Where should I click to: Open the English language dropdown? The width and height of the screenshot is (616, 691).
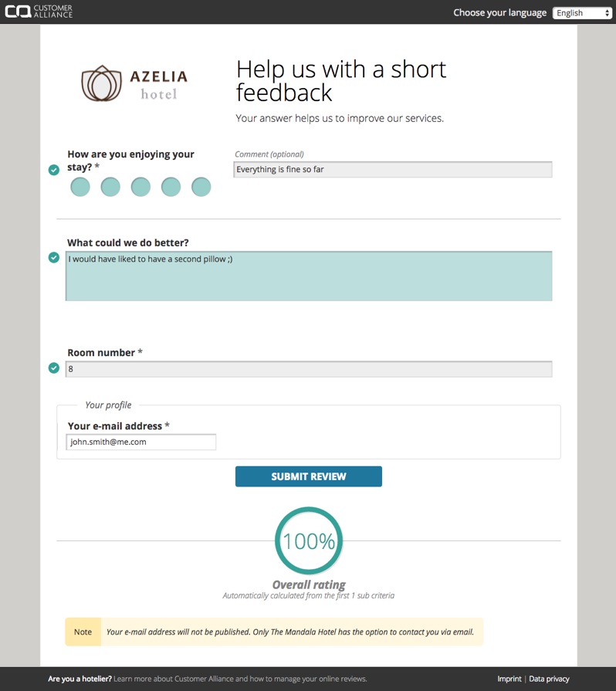coord(582,13)
